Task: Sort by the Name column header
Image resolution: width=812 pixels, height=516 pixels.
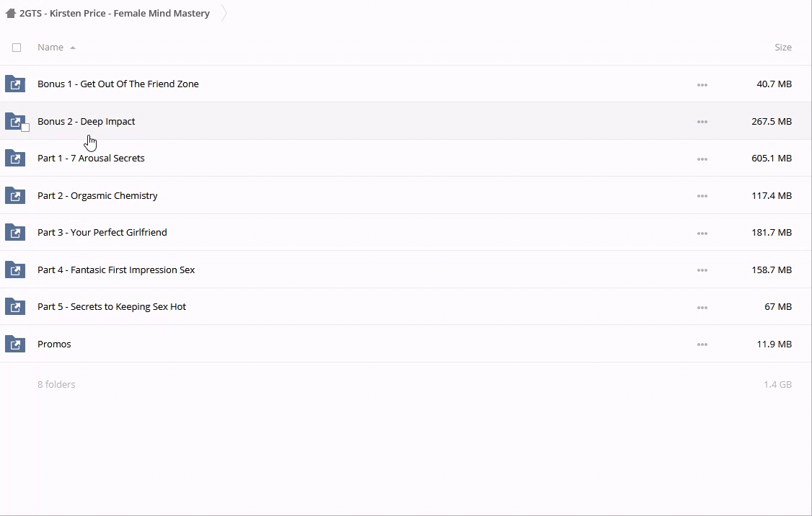Action: click(x=50, y=48)
